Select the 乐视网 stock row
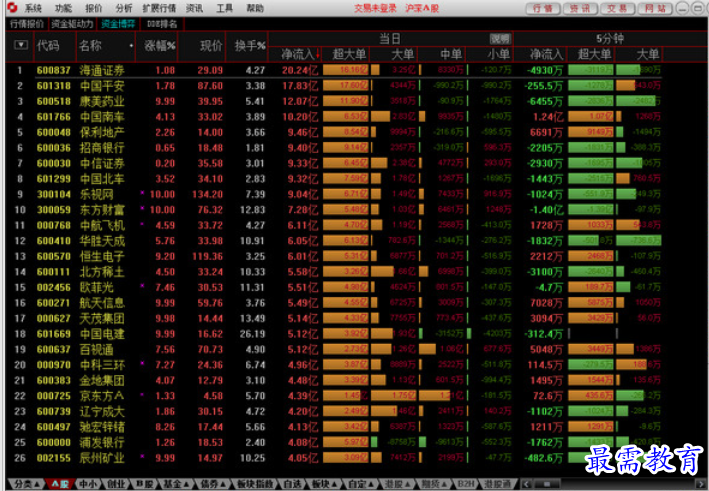The image size is (709, 491). point(334,194)
